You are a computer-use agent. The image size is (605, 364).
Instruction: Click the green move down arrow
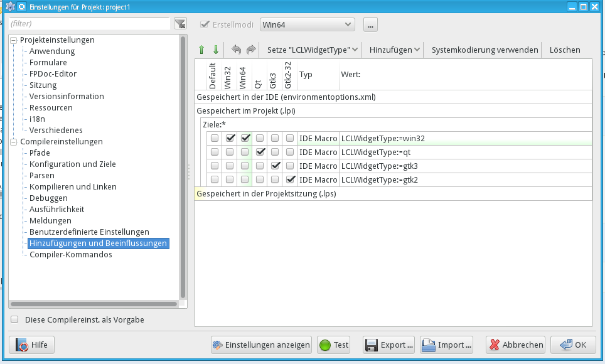215,50
